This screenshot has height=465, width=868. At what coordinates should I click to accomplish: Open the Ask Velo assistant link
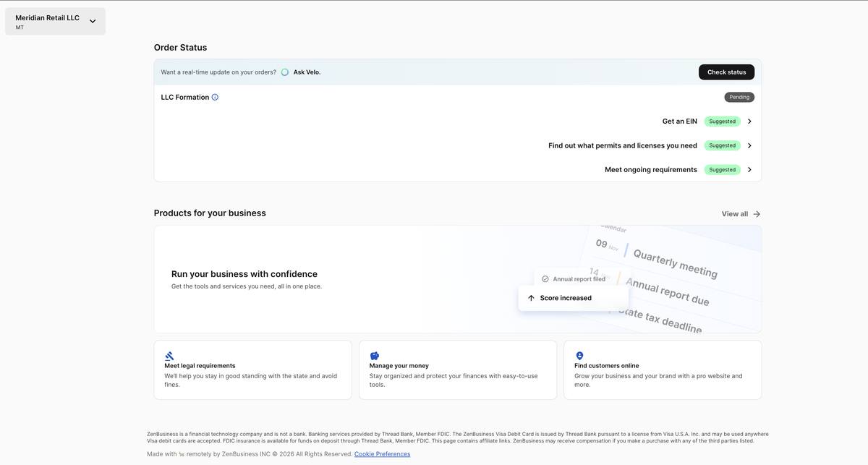pos(307,72)
